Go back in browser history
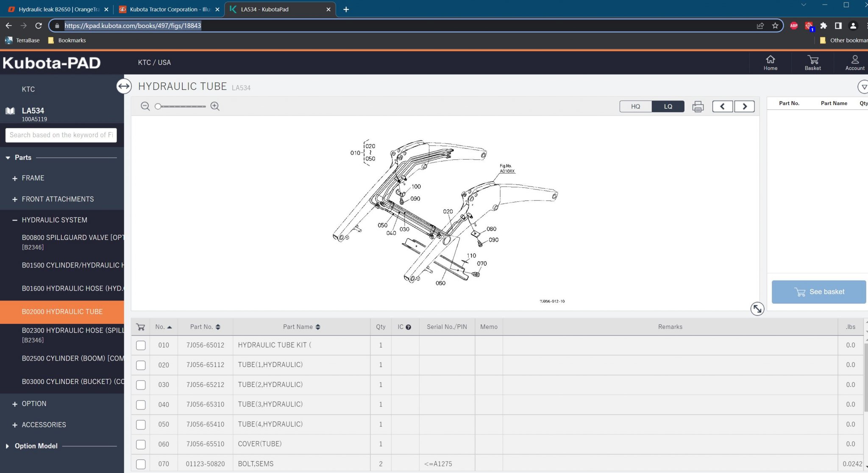 point(8,25)
